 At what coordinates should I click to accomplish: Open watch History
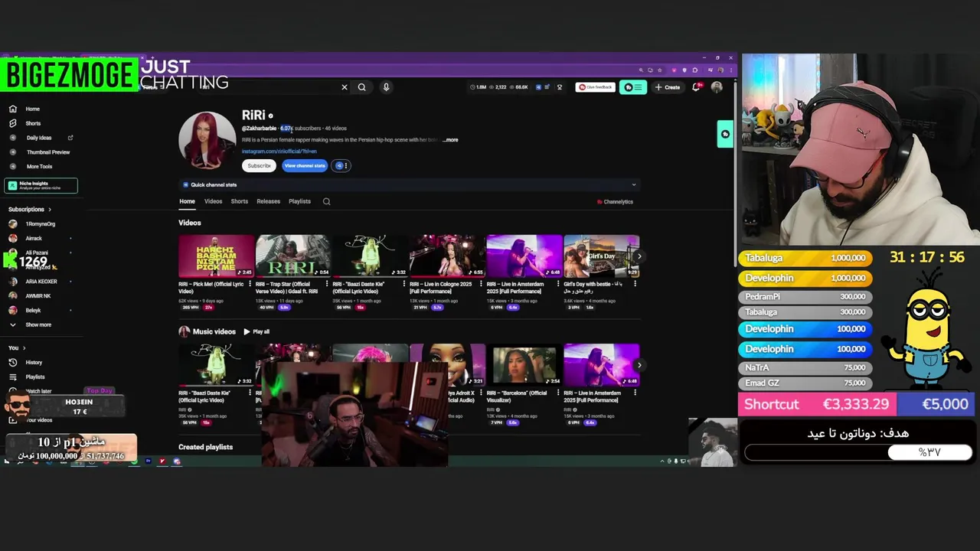pyautogui.click(x=34, y=362)
